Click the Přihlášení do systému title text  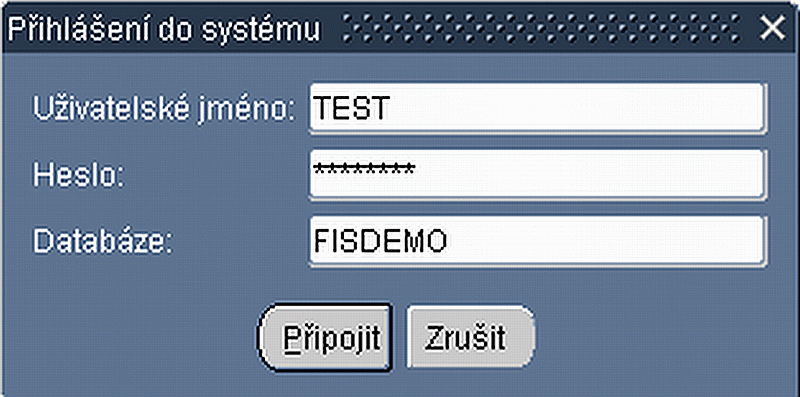[x=164, y=30]
